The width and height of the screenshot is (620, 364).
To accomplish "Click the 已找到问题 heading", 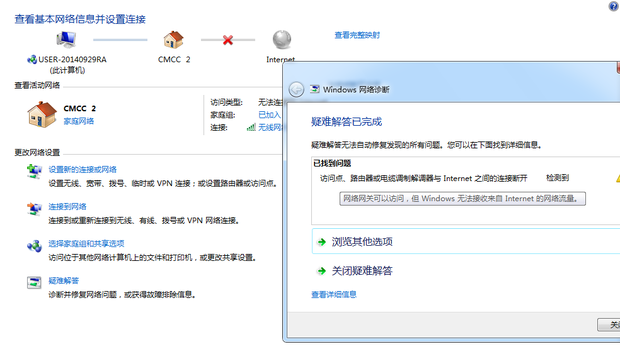I will (x=332, y=163).
